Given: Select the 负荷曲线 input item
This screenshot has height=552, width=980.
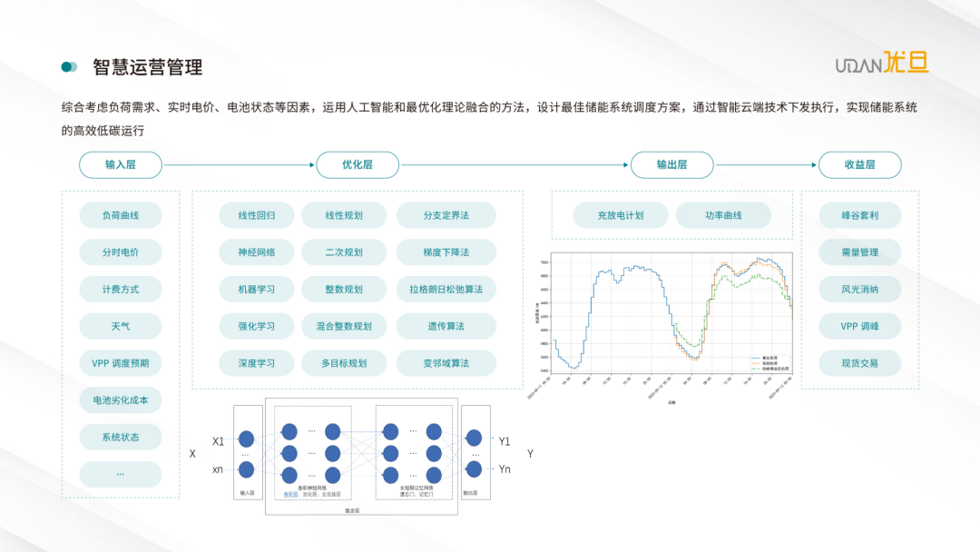Looking at the screenshot, I should [x=121, y=215].
